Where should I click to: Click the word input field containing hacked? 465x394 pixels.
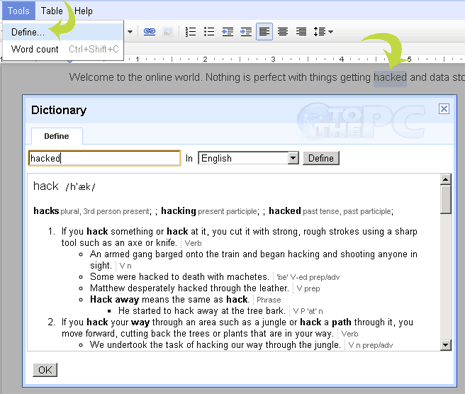(104, 158)
